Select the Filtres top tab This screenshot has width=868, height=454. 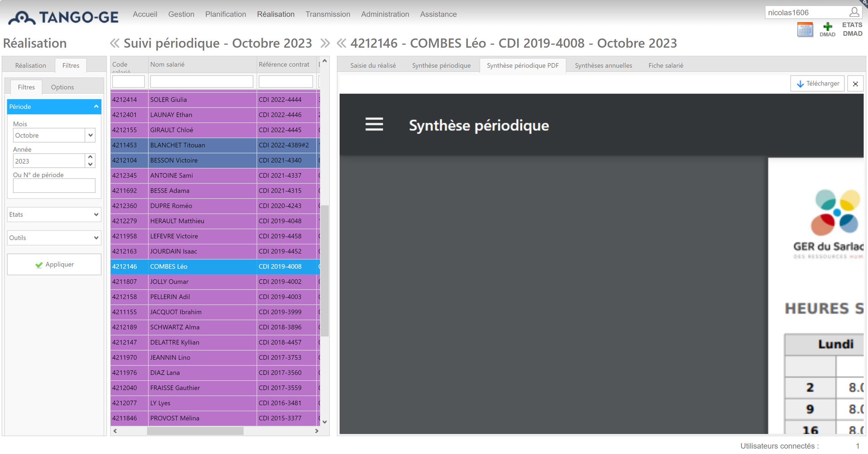click(71, 66)
